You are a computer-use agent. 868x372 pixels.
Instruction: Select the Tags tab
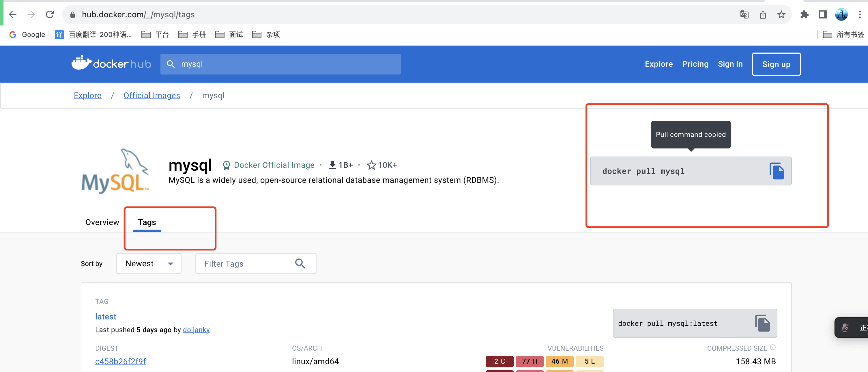tap(147, 222)
